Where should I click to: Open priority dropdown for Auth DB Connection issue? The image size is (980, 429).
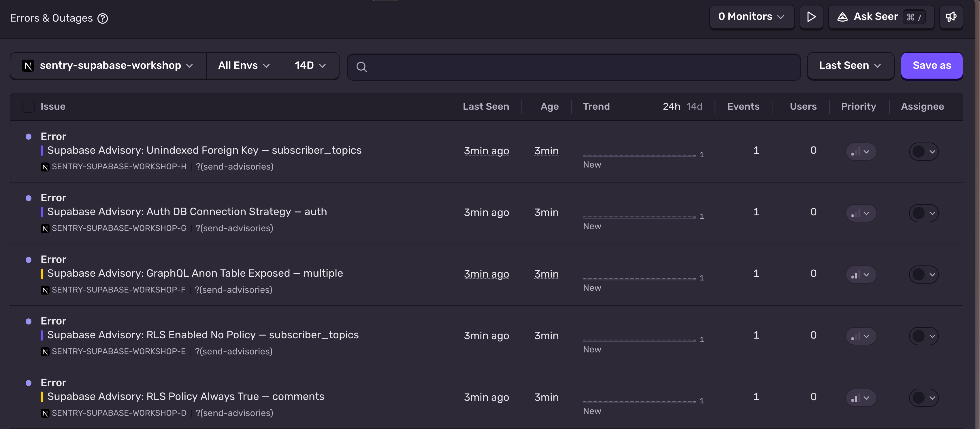(x=861, y=213)
